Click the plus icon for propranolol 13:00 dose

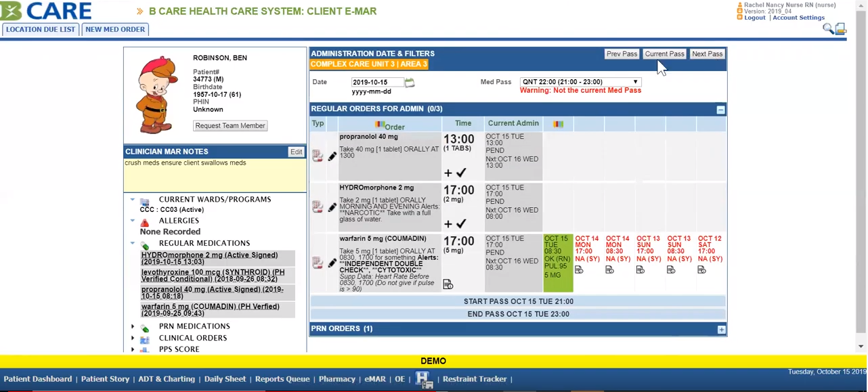[448, 173]
